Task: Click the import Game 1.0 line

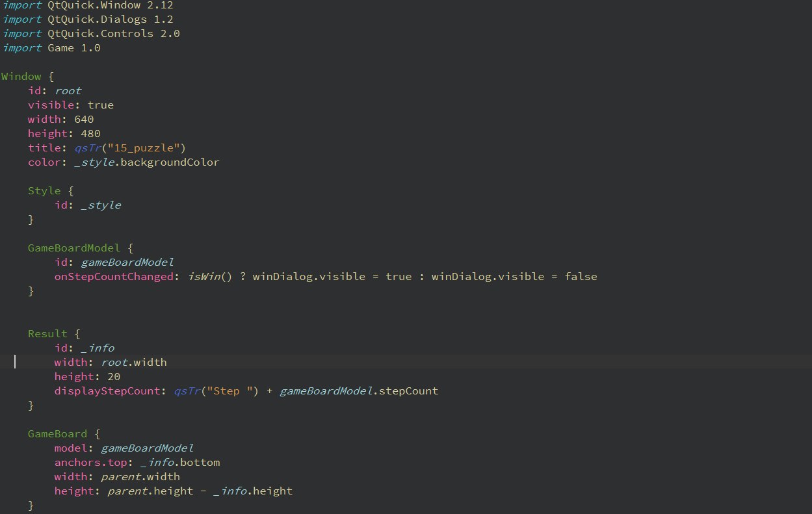Action: 51,47
